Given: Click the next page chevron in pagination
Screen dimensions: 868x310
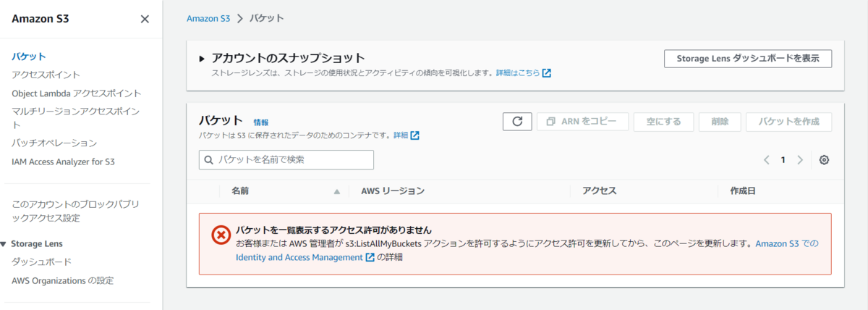Looking at the screenshot, I should (800, 160).
